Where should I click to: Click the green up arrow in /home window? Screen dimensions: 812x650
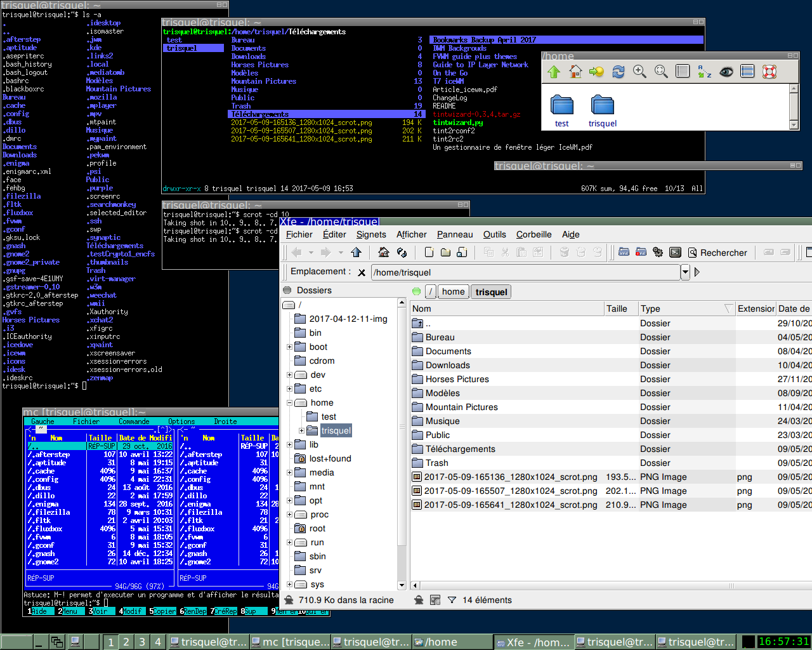coord(554,72)
